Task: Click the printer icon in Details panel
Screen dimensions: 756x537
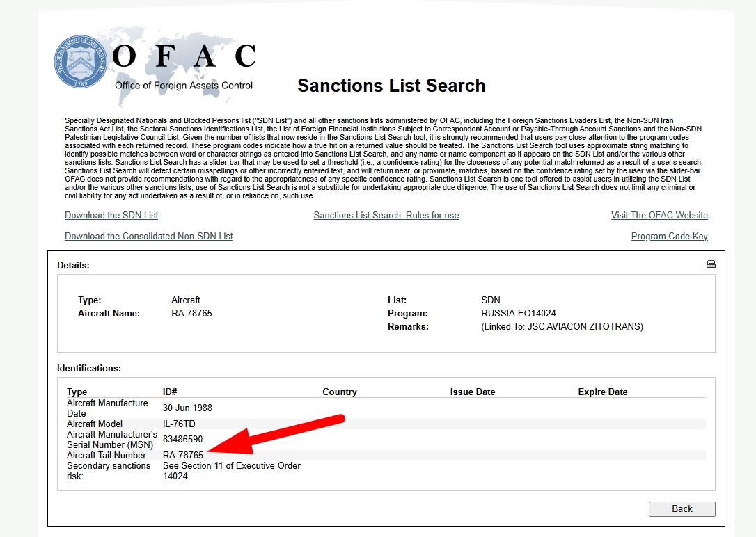Action: pos(711,264)
